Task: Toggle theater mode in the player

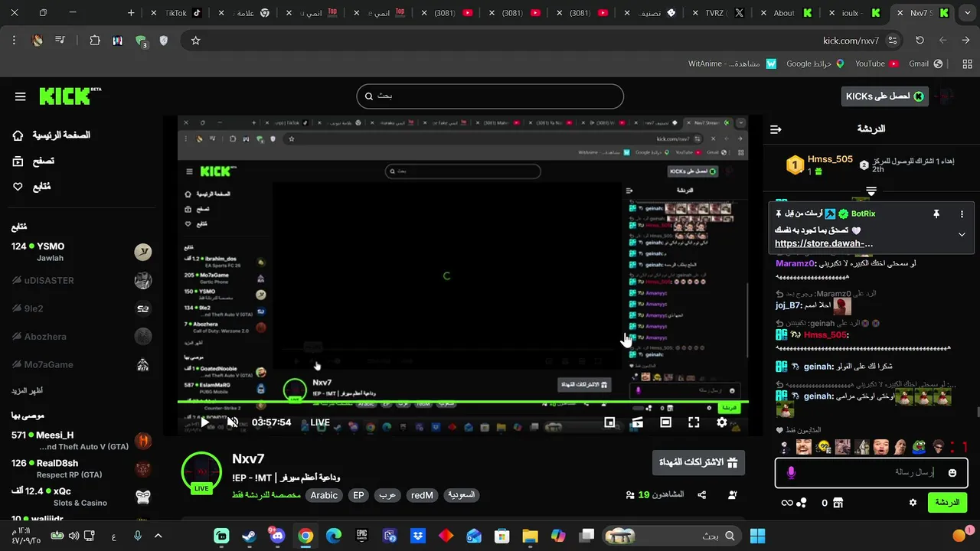Action: click(x=665, y=422)
